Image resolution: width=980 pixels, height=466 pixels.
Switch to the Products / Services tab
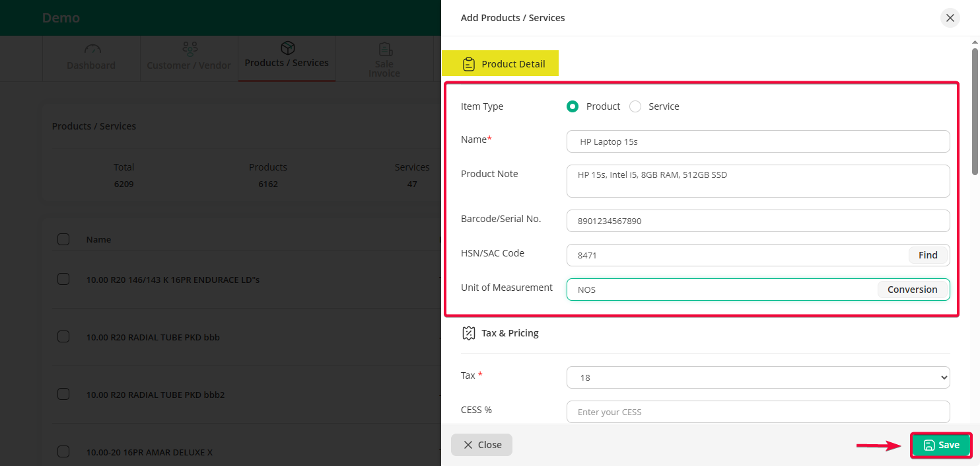pyautogui.click(x=287, y=59)
